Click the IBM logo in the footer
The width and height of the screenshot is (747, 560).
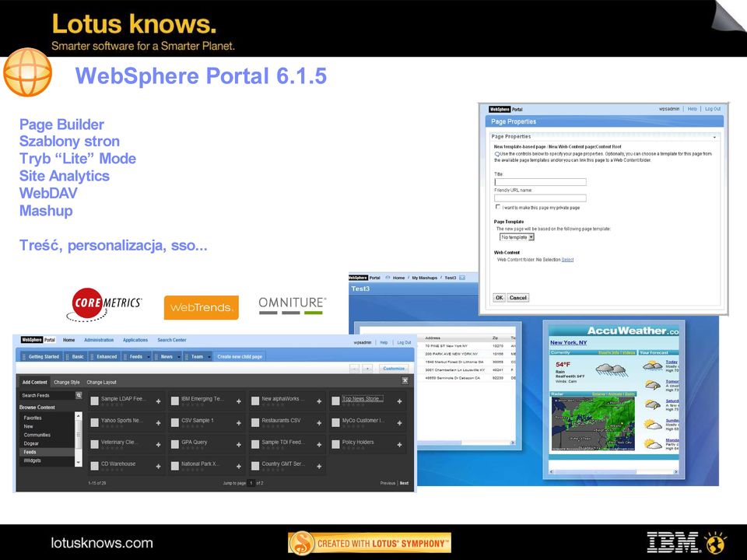pyautogui.click(x=672, y=543)
